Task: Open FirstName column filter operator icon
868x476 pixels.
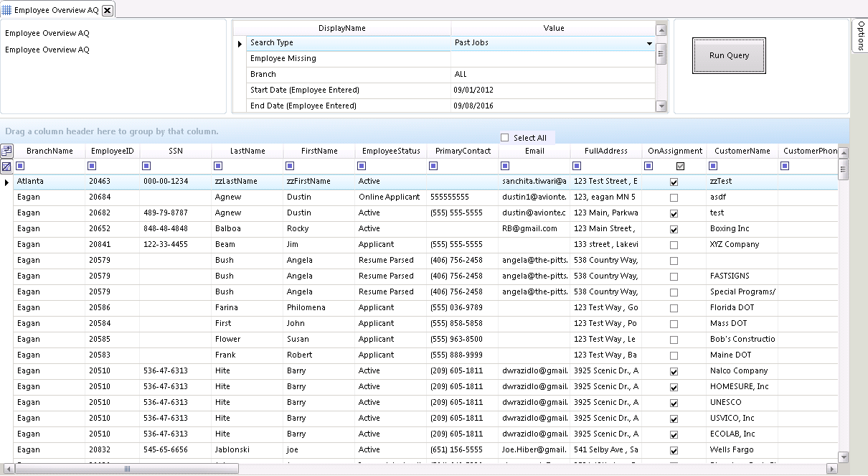Action: [x=290, y=166]
